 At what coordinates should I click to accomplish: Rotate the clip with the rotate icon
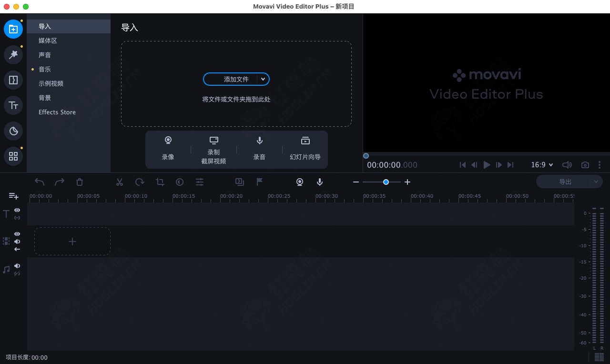click(140, 182)
